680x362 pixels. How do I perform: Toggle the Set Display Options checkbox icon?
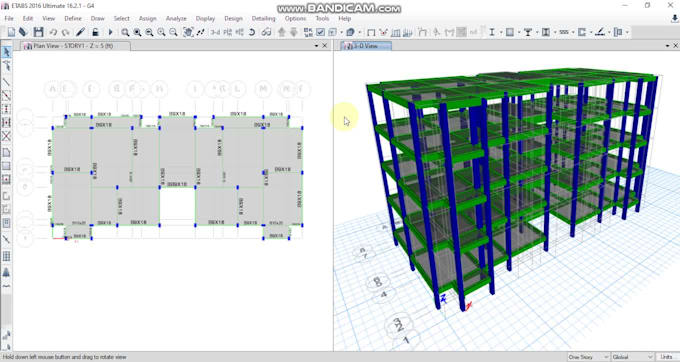[x=320, y=32]
